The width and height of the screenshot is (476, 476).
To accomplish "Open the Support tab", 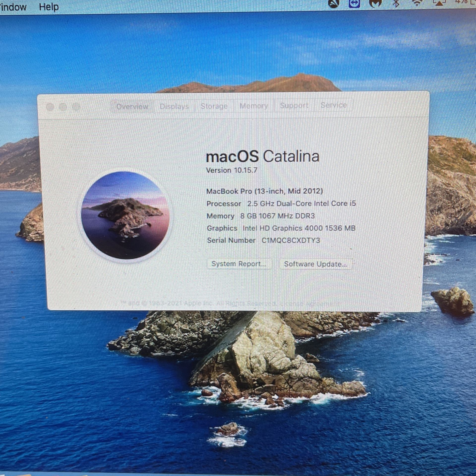I will [294, 105].
